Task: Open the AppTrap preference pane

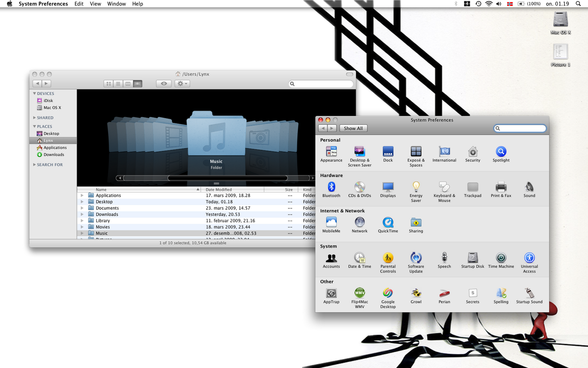Action: (331, 295)
